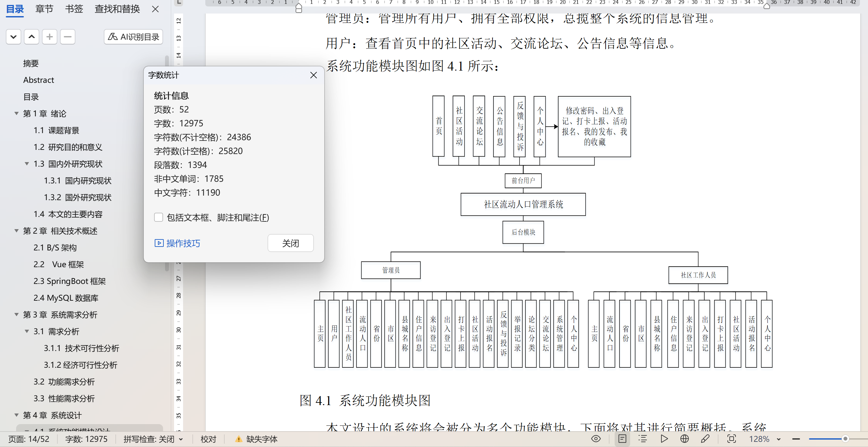Collapse the 1.3 国内外研究现状 node

pos(27,164)
